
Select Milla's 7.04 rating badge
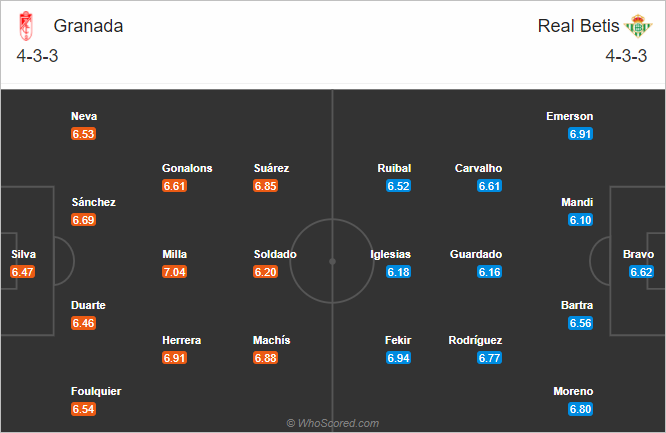174,272
